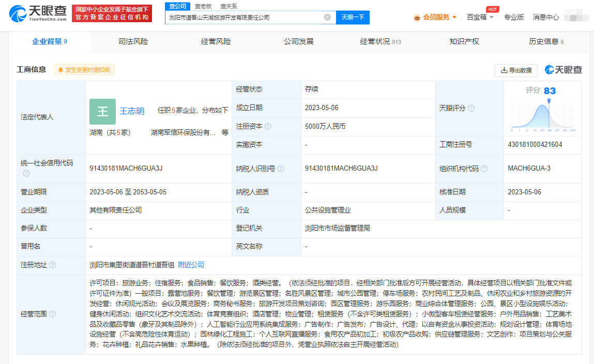Switch to the 查关系 search tab
594x364 pixels.
coord(229,6)
